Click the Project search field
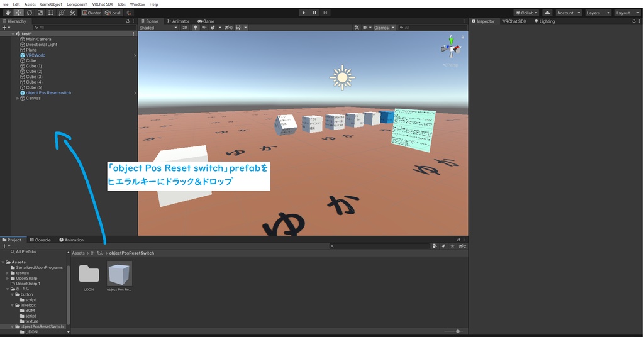Screen dimensions: 644x337 click(x=379, y=246)
